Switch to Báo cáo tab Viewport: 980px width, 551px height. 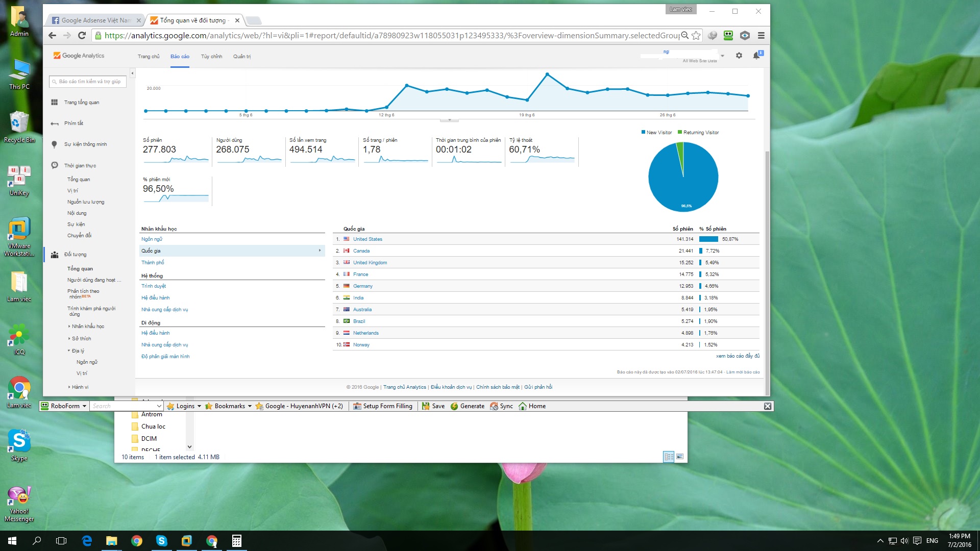tap(180, 57)
